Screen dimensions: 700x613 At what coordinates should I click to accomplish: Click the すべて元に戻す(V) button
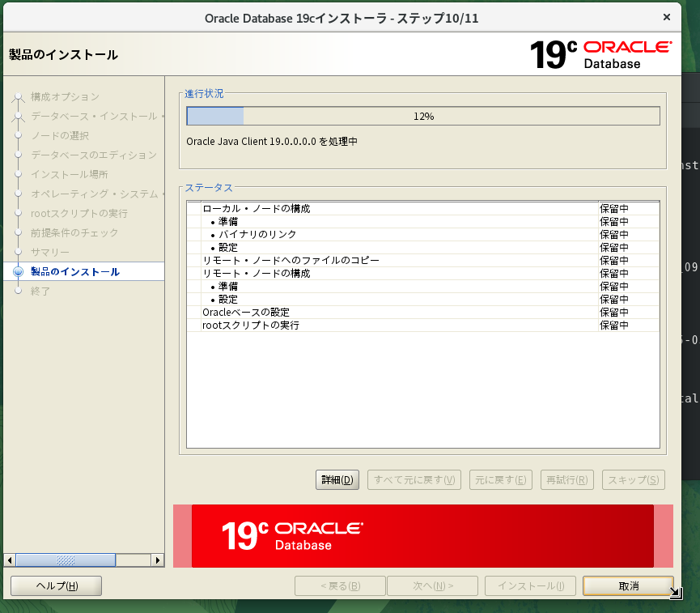pyautogui.click(x=414, y=480)
